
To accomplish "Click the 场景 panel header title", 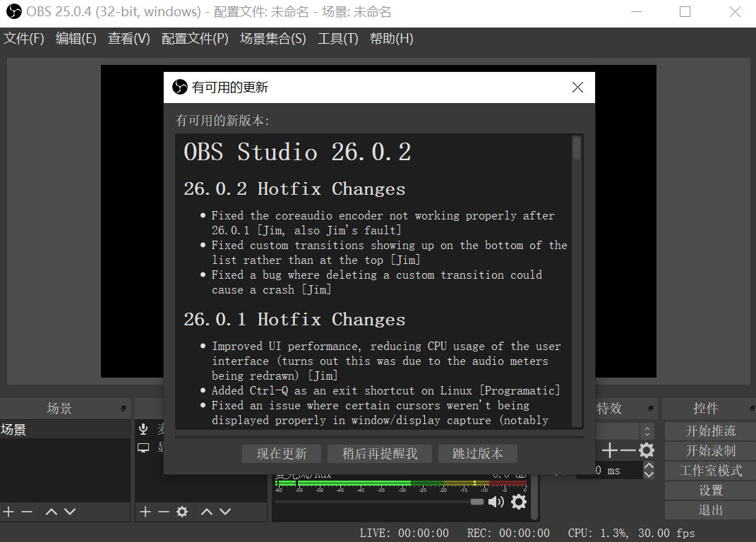I will 59,409.
